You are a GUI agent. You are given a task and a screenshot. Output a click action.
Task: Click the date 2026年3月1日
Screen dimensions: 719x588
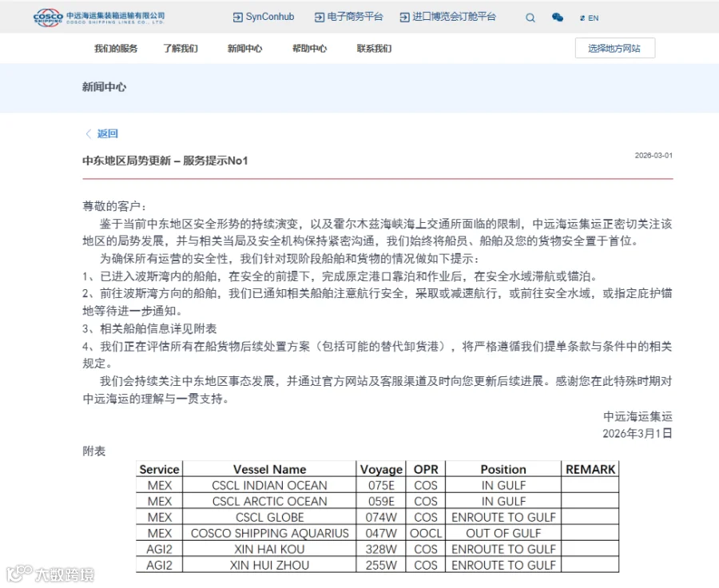click(638, 434)
